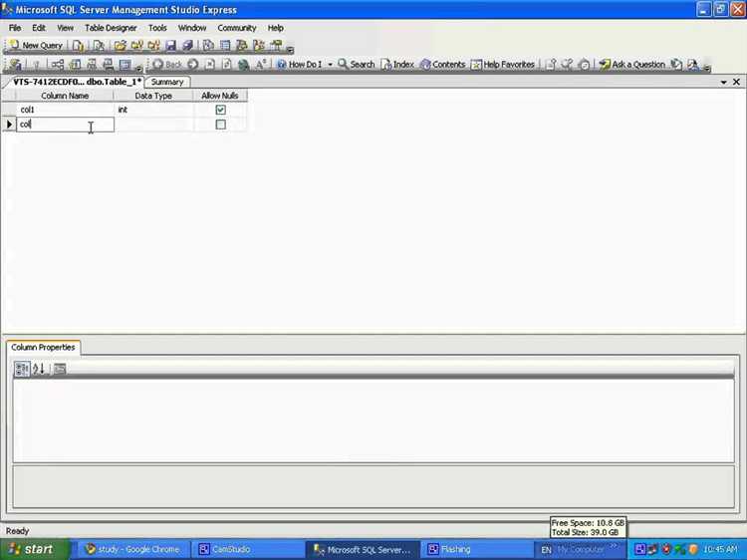Click the help Refresh icon
The height and width of the screenshot is (560, 747).
[x=227, y=65]
